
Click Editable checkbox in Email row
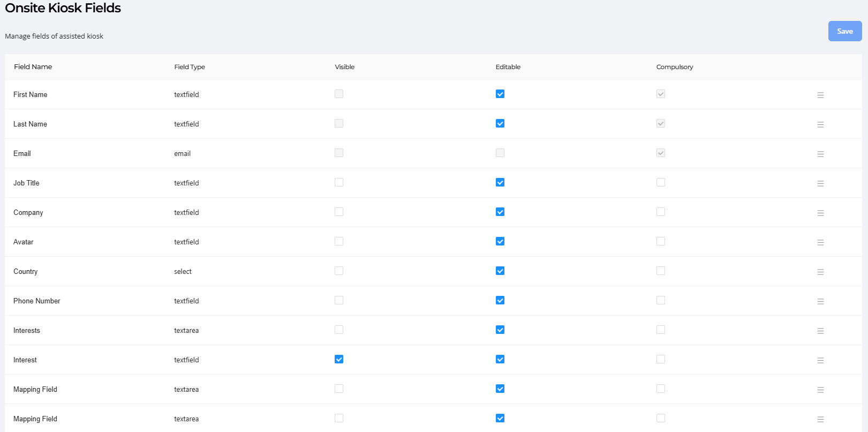[x=500, y=153]
